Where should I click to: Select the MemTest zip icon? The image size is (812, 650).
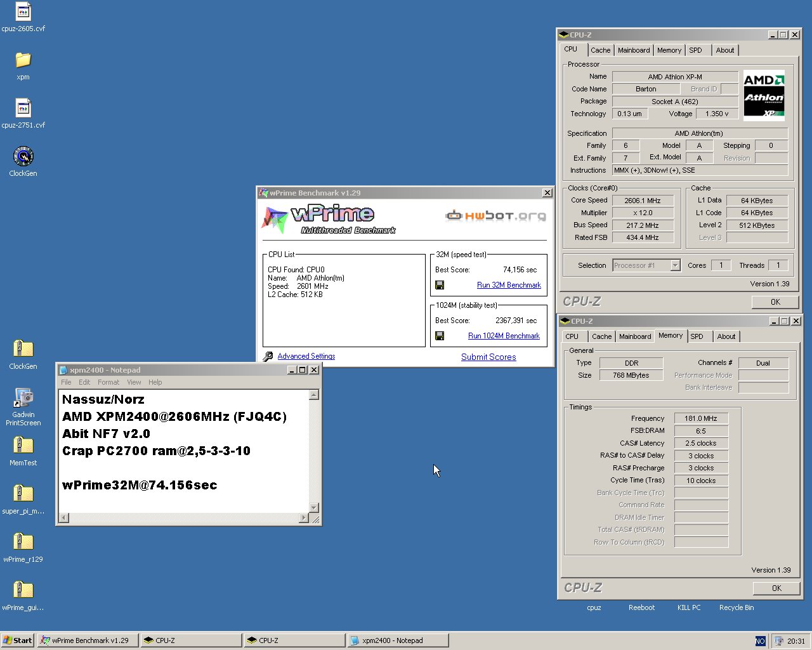[23, 445]
